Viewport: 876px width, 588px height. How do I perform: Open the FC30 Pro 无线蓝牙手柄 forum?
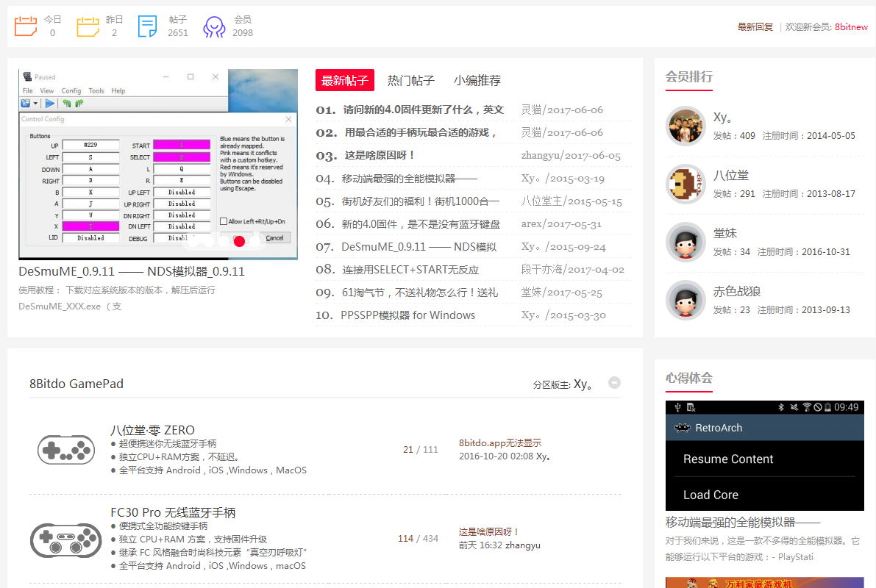tap(173, 512)
